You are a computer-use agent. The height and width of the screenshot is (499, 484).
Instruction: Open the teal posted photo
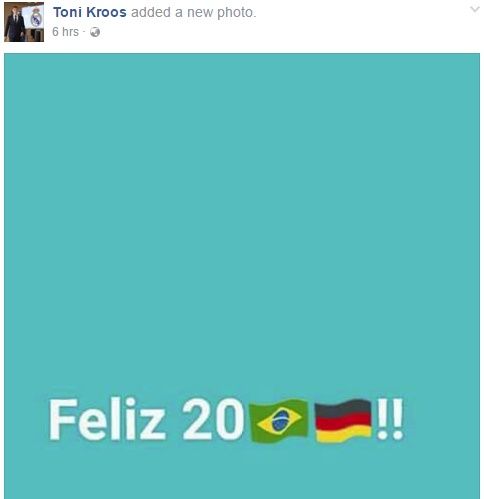242,276
